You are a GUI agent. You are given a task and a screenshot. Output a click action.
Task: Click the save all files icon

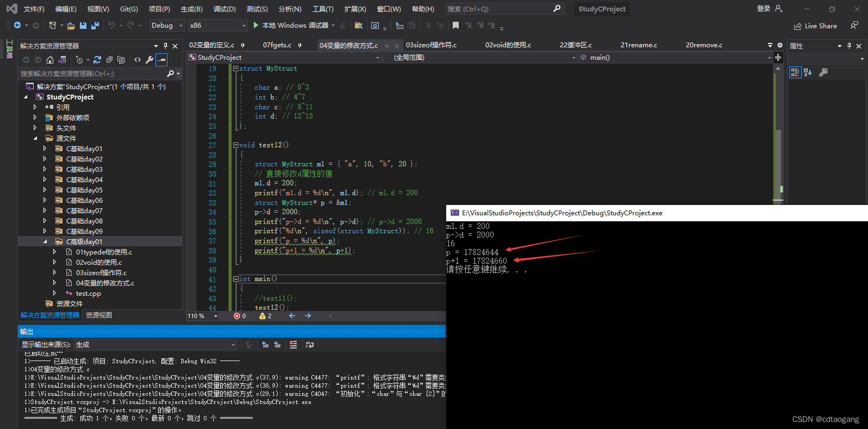point(95,26)
